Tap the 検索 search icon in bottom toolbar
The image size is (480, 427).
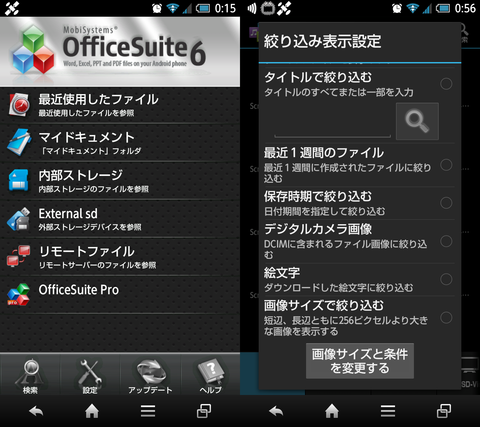[x=30, y=375]
